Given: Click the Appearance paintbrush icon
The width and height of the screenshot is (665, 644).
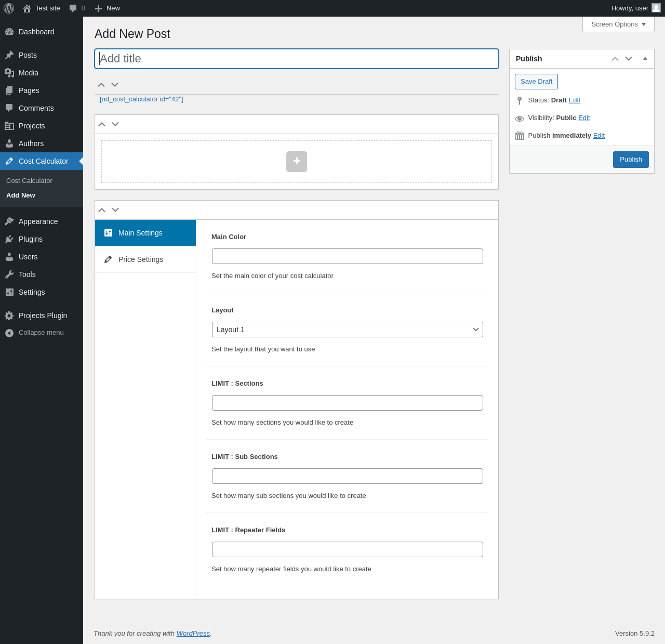Looking at the screenshot, I should coord(9,221).
